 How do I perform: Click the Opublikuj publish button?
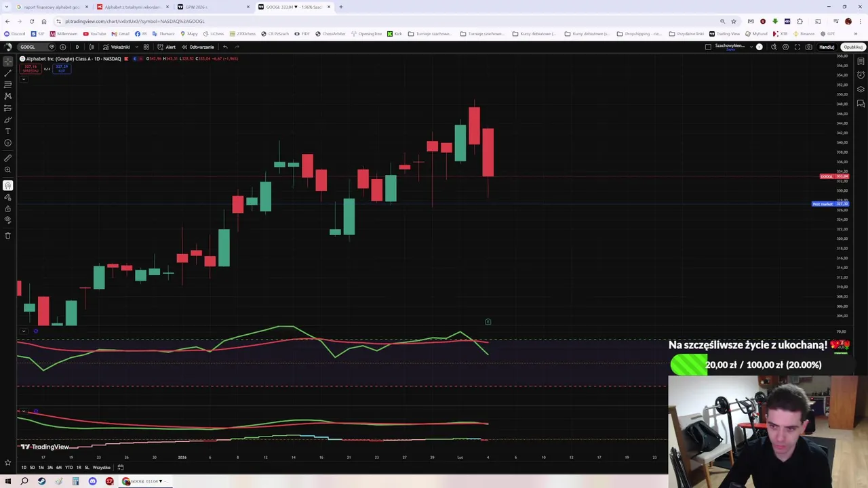click(x=852, y=47)
